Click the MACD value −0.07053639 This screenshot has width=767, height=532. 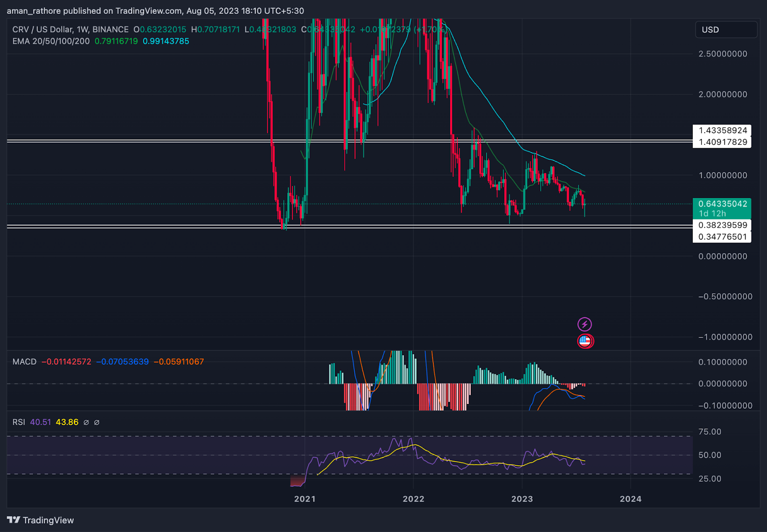pos(122,362)
